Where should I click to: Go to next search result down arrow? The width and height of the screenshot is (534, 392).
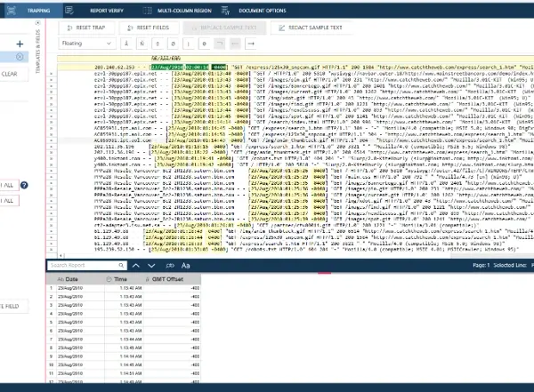[x=151, y=266]
